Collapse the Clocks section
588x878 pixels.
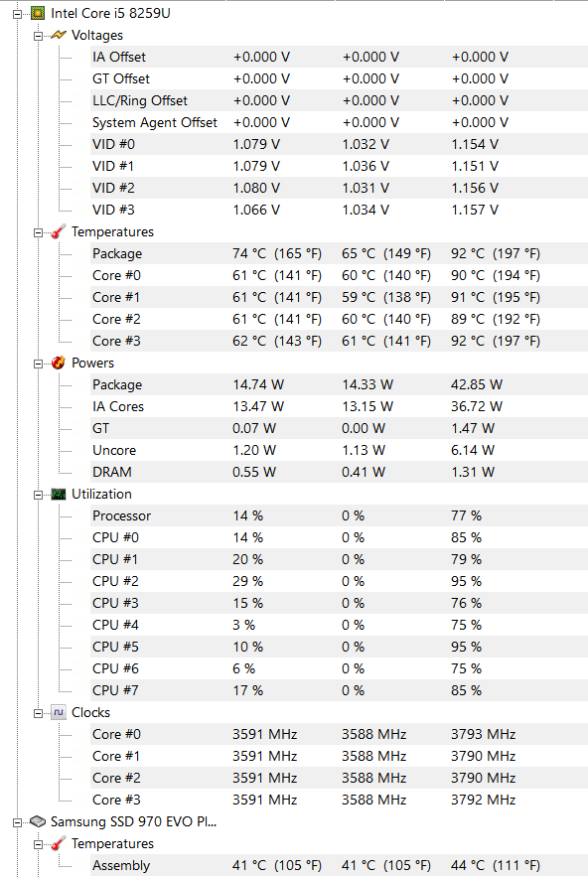pyautogui.click(x=38, y=713)
